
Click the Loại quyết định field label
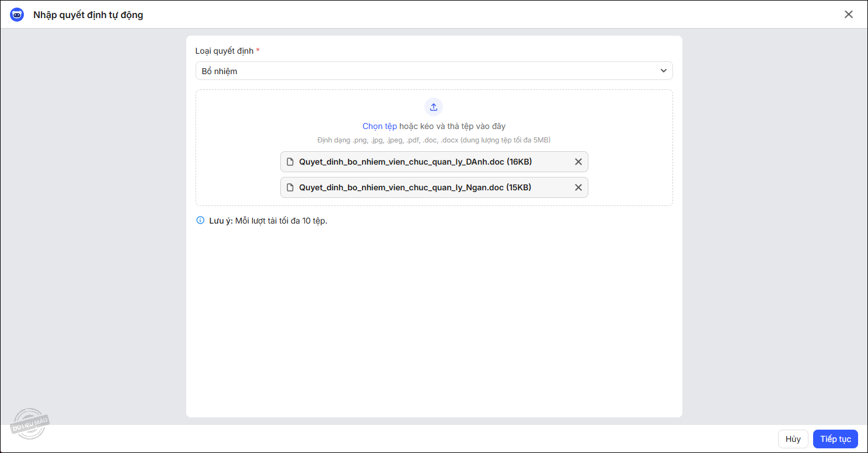click(224, 51)
